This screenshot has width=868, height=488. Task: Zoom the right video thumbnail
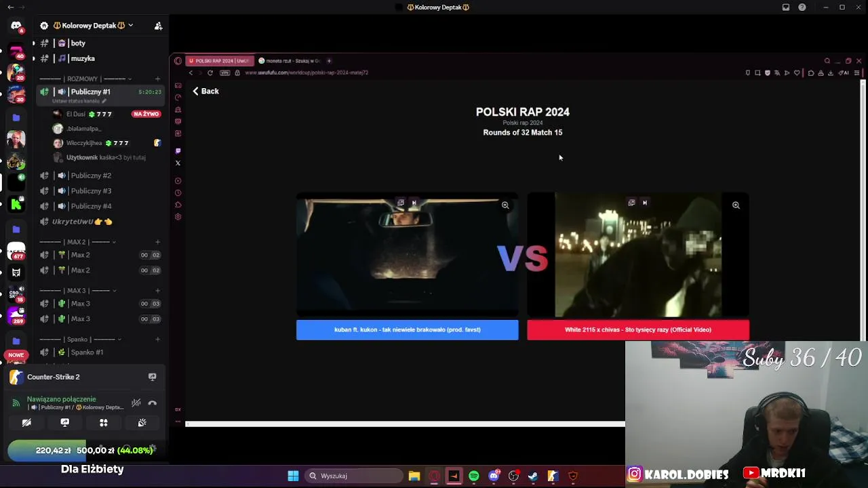pos(736,205)
